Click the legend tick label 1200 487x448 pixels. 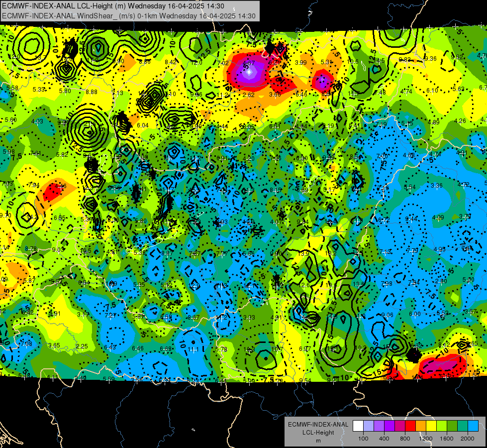point(426,439)
